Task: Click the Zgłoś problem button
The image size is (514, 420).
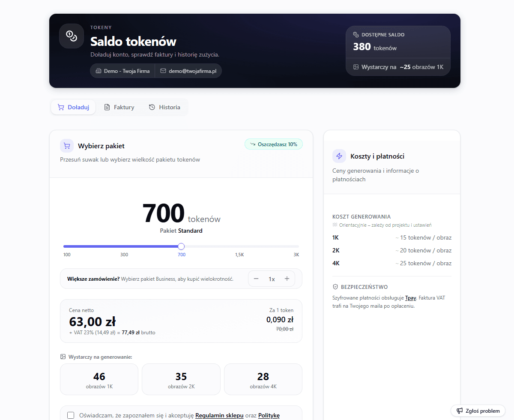Action: [478, 411]
